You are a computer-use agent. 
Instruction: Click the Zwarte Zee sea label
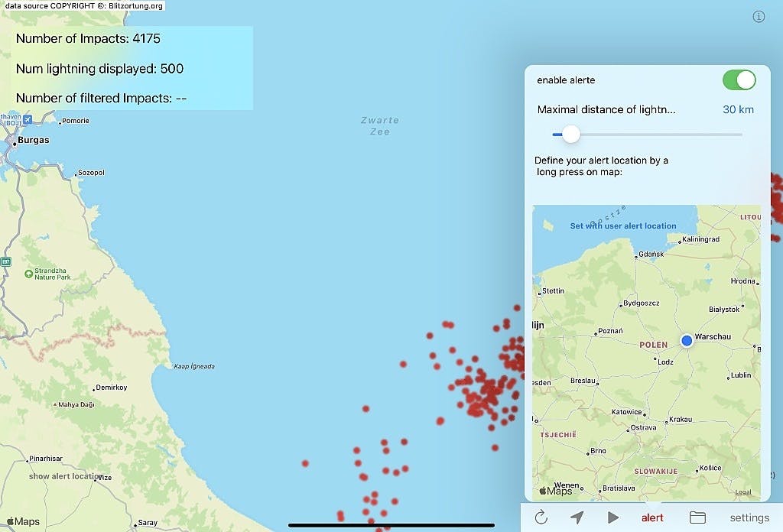pos(379,126)
